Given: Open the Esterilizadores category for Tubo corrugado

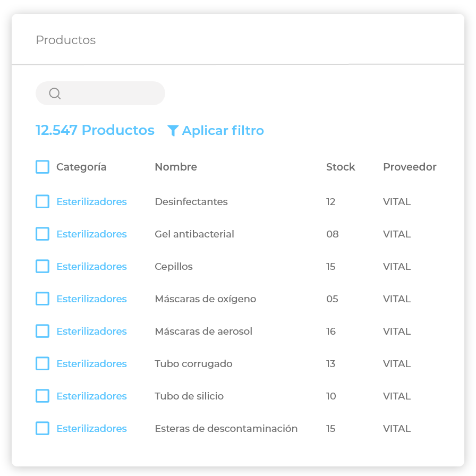Looking at the screenshot, I should (x=92, y=364).
